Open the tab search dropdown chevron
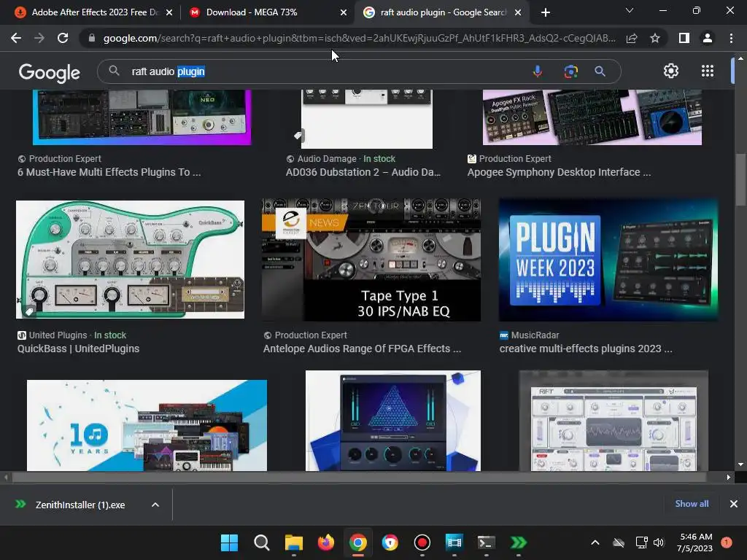This screenshot has width=747, height=560. [630, 10]
